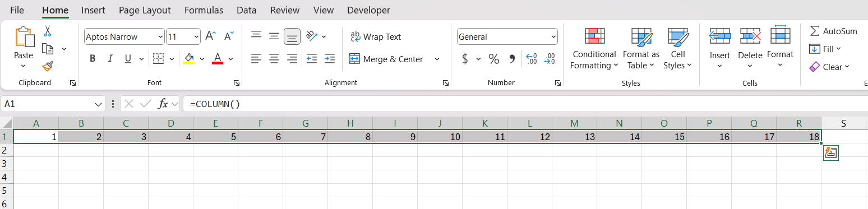Cut selection with the scissors icon
This screenshot has width=868, height=209.
pos(48,31)
